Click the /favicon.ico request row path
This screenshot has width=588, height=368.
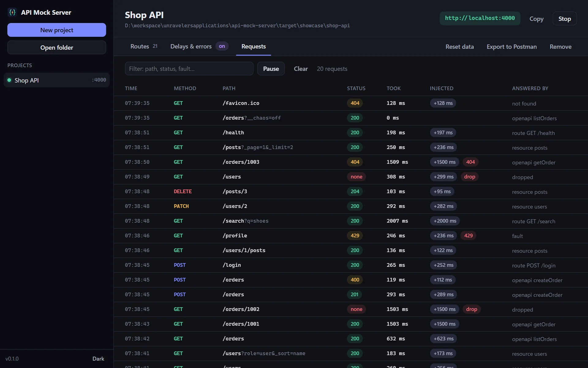click(x=241, y=103)
